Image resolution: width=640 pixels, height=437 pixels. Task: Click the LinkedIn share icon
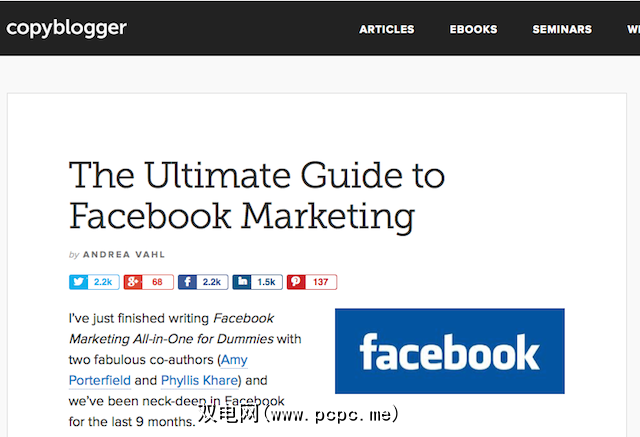click(x=242, y=282)
